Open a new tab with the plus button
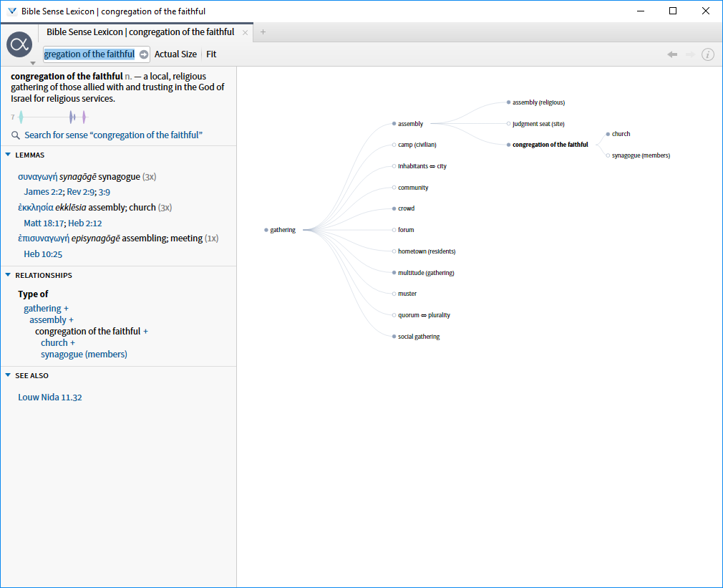 coord(263,32)
